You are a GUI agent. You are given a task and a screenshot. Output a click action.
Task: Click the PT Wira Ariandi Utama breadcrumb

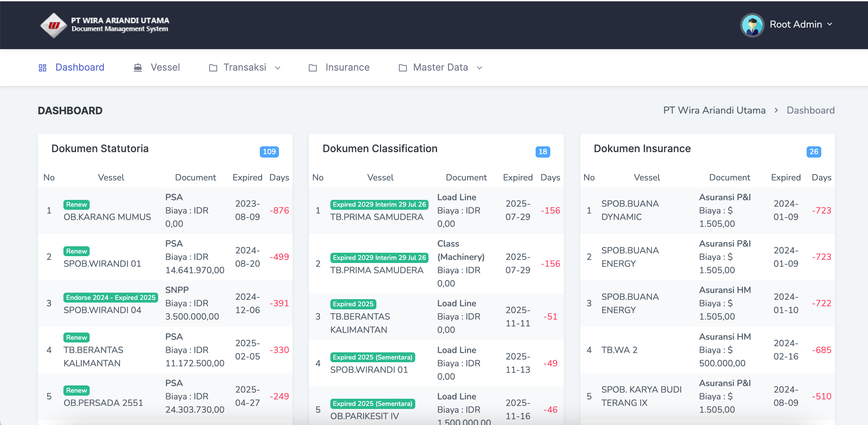(714, 110)
